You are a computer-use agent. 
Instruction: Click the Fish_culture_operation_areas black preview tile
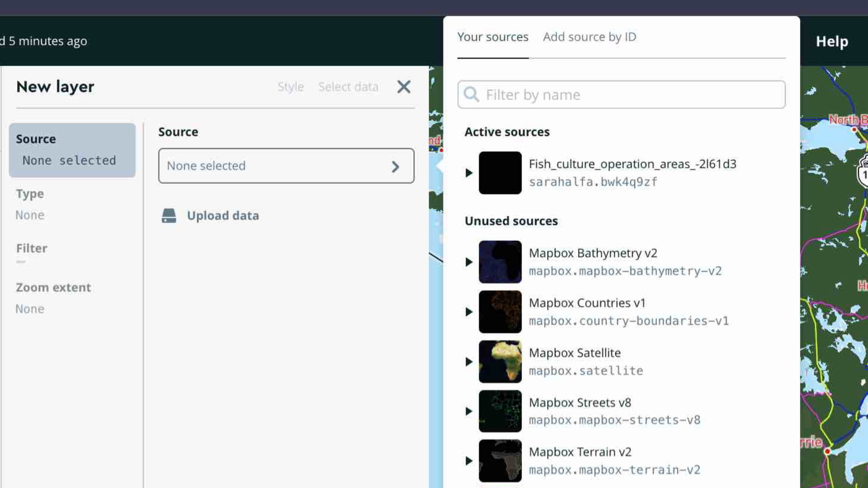[500, 173]
